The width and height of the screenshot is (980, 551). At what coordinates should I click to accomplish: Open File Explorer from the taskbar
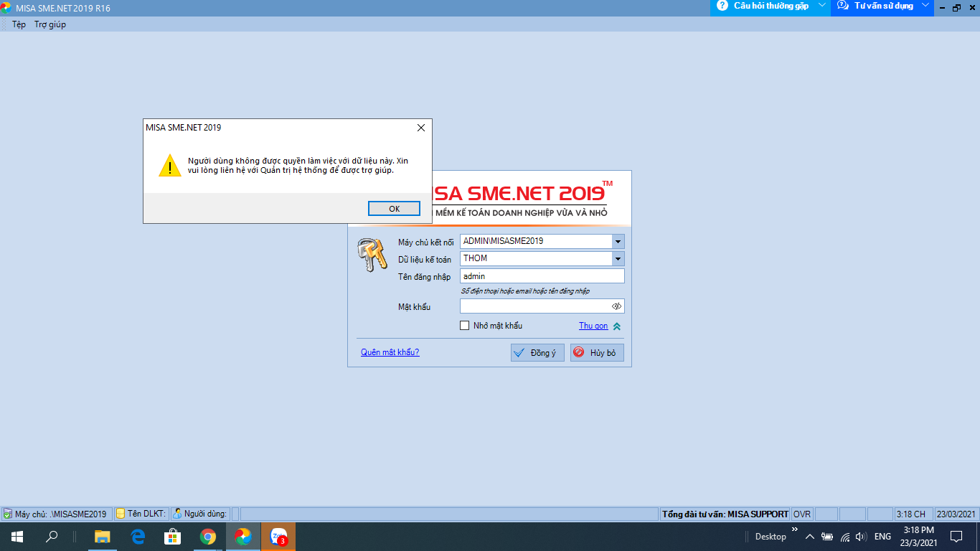point(103,537)
